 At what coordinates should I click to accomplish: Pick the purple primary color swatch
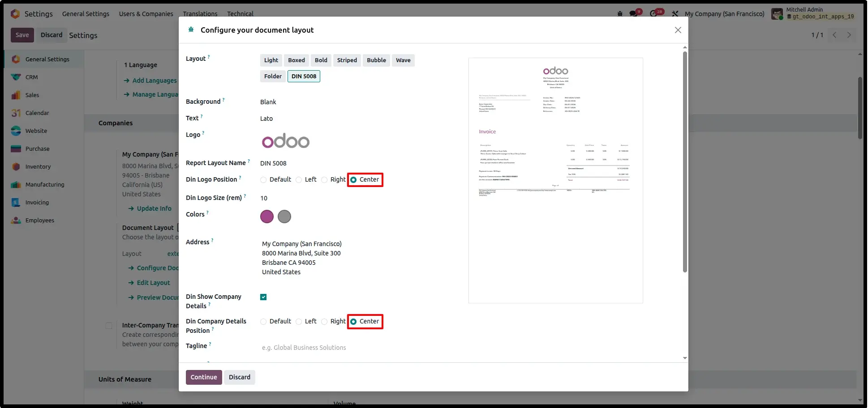point(267,217)
